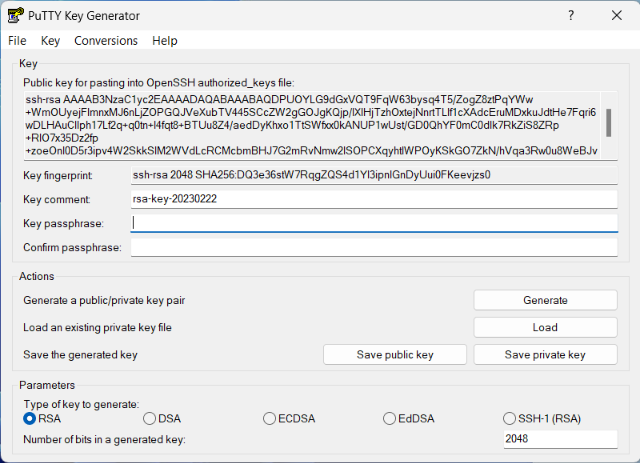Select the RSA key type
640x463 pixels.
30,418
